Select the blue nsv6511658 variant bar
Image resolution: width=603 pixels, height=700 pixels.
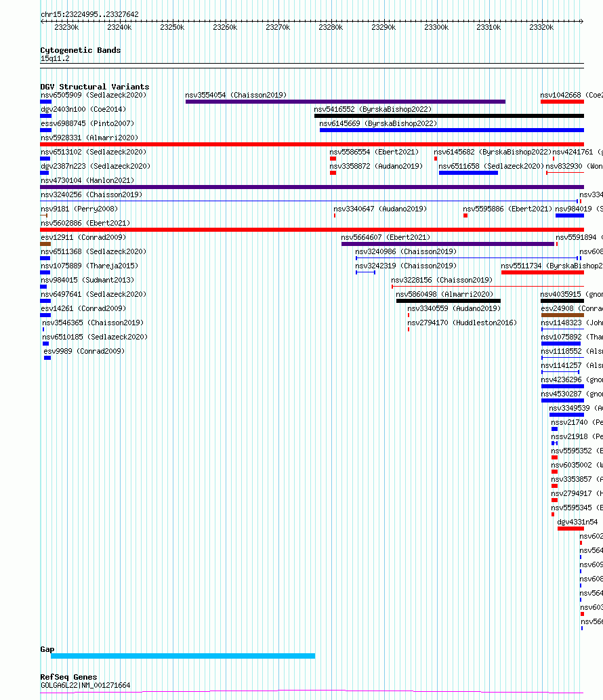(468, 173)
